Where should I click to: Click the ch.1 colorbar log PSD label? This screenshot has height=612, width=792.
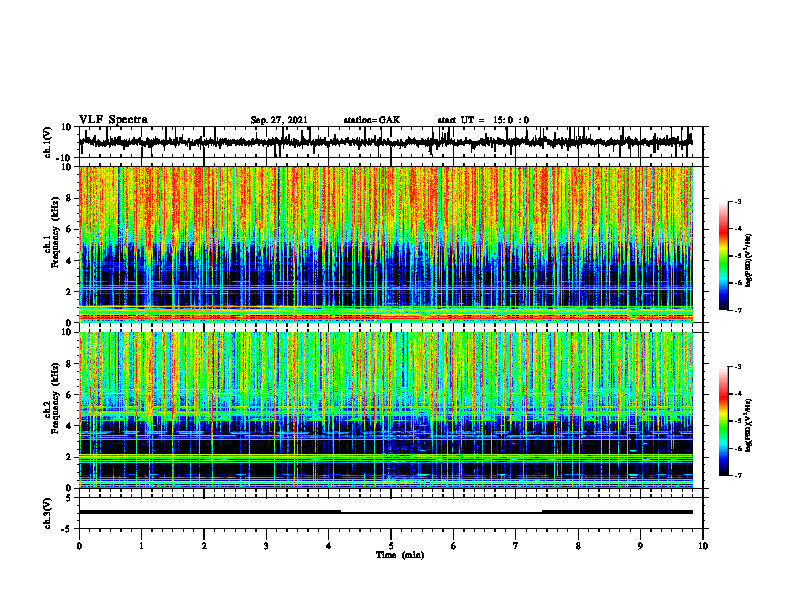[749, 261]
